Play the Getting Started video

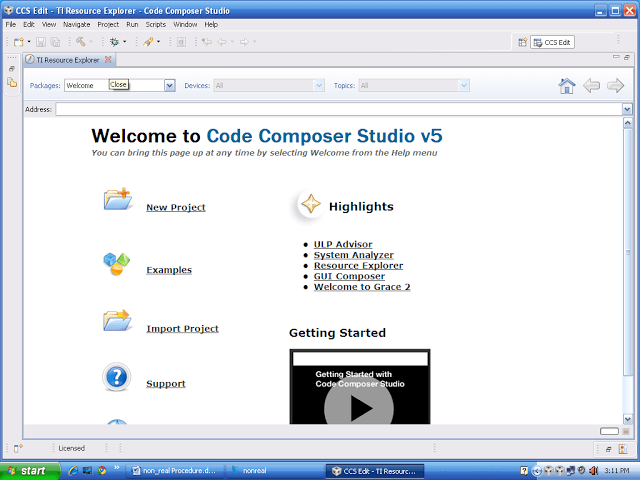tap(359, 407)
